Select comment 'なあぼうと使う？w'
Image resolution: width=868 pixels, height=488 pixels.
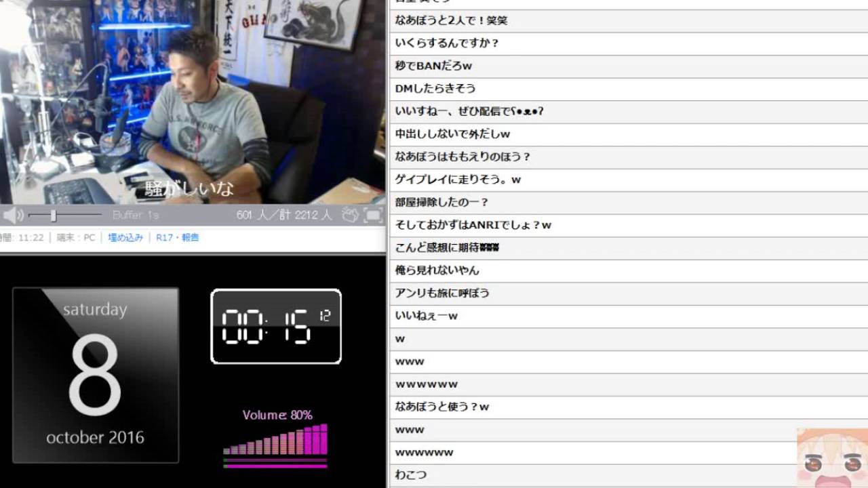pos(441,407)
